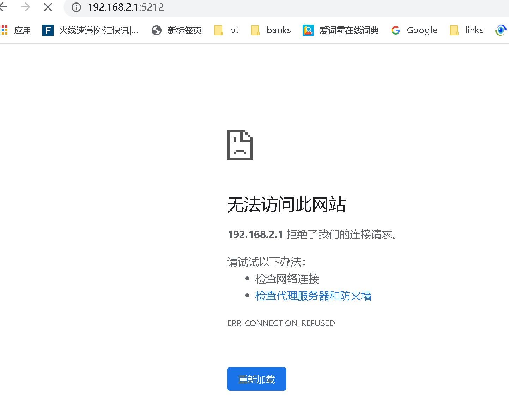
Task: Stop page loading with the X button
Action: 48,7
